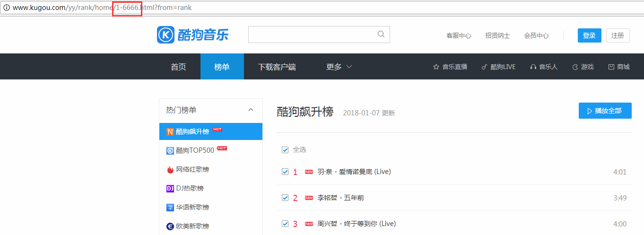The image size is (644, 235).
Task: Click the site info icon in address bar
Action: (7, 8)
